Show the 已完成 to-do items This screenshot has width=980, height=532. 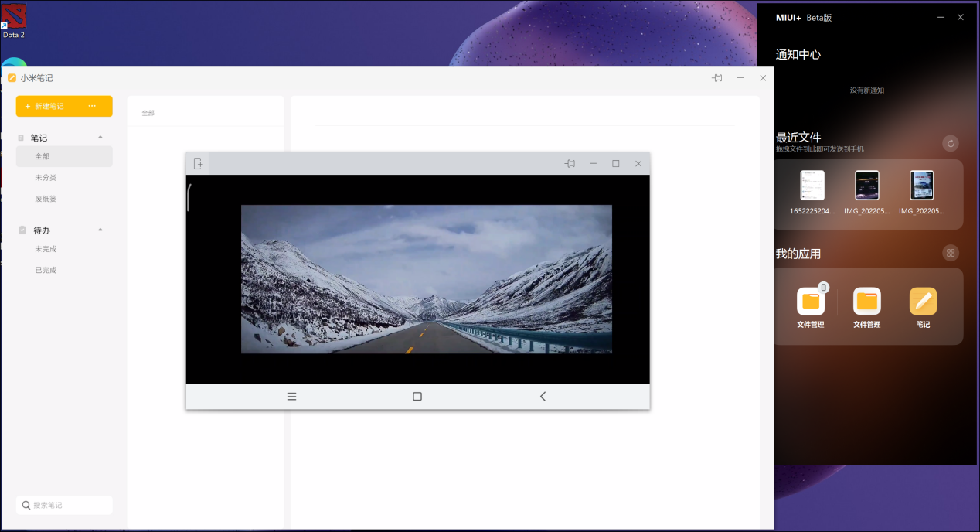[x=46, y=270]
